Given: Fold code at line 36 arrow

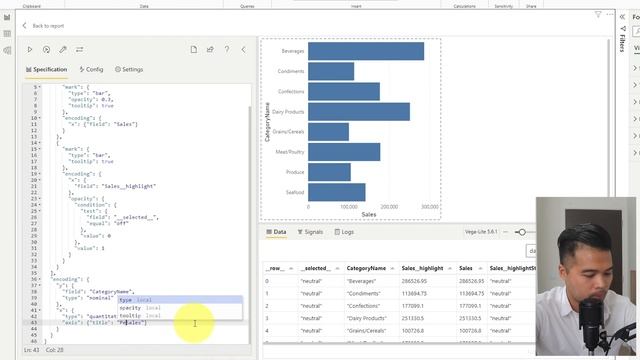Looking at the screenshot, I should 40,280.
